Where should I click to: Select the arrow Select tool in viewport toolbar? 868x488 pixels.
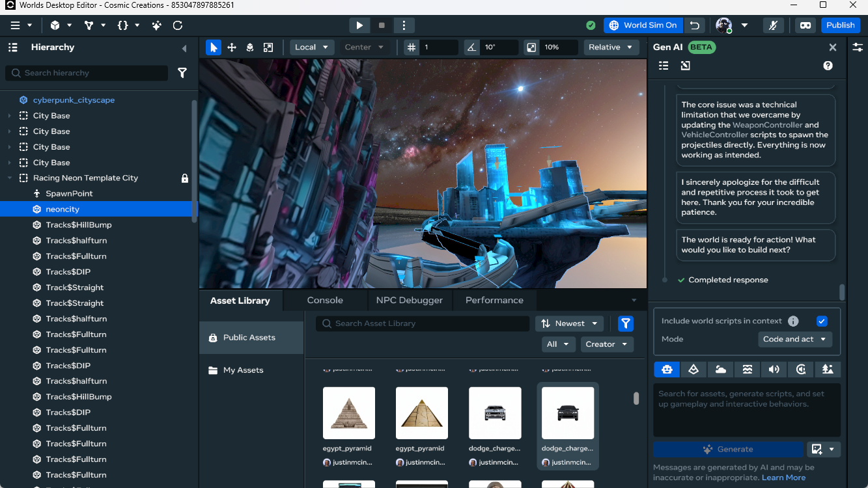pyautogui.click(x=214, y=47)
